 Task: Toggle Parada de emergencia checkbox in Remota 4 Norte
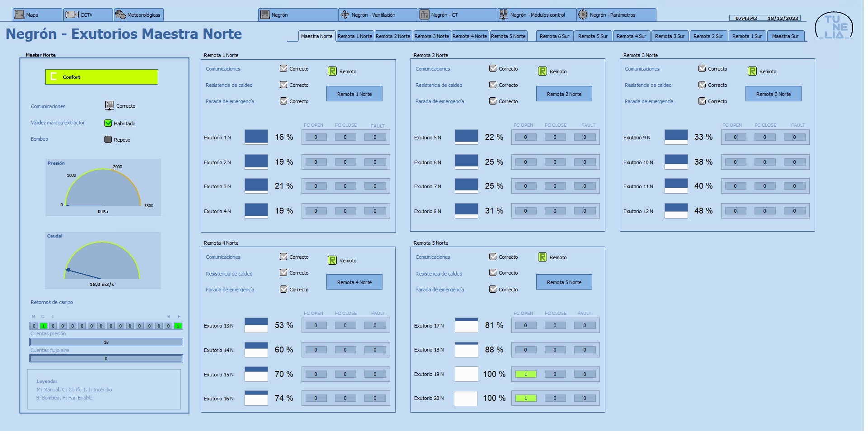pos(283,289)
